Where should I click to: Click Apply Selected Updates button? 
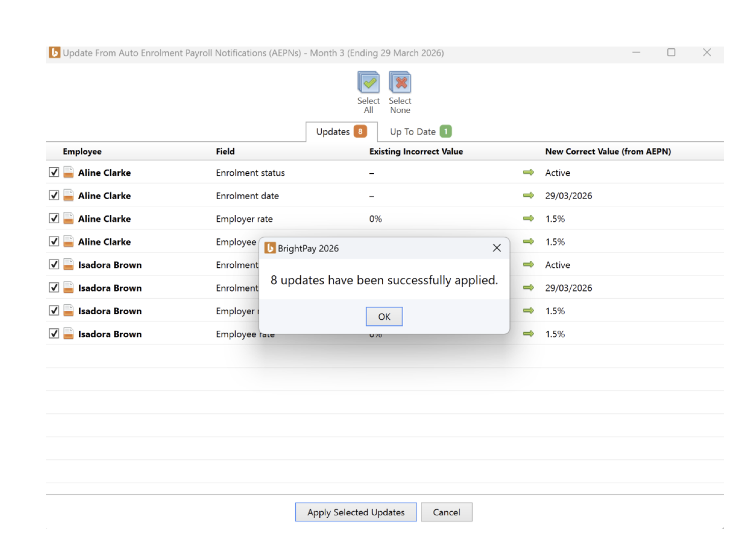(x=356, y=512)
